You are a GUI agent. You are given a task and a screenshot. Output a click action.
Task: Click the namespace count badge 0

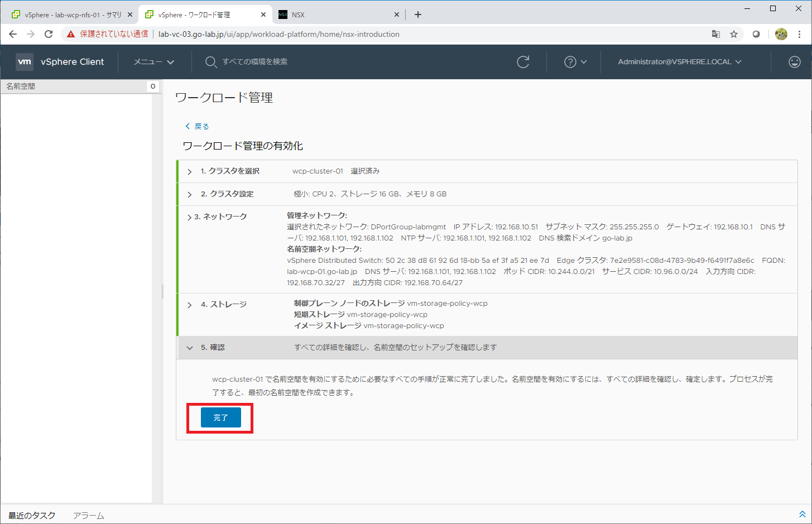click(153, 86)
